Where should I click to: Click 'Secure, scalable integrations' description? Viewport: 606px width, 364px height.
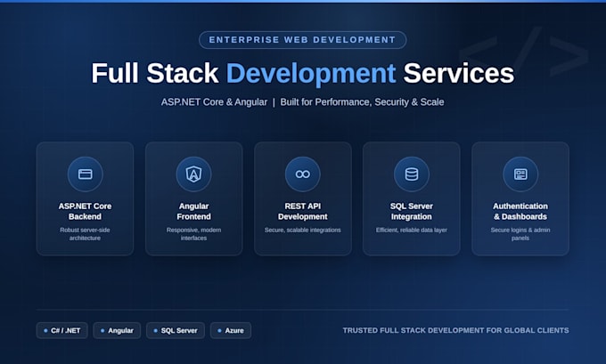point(303,230)
